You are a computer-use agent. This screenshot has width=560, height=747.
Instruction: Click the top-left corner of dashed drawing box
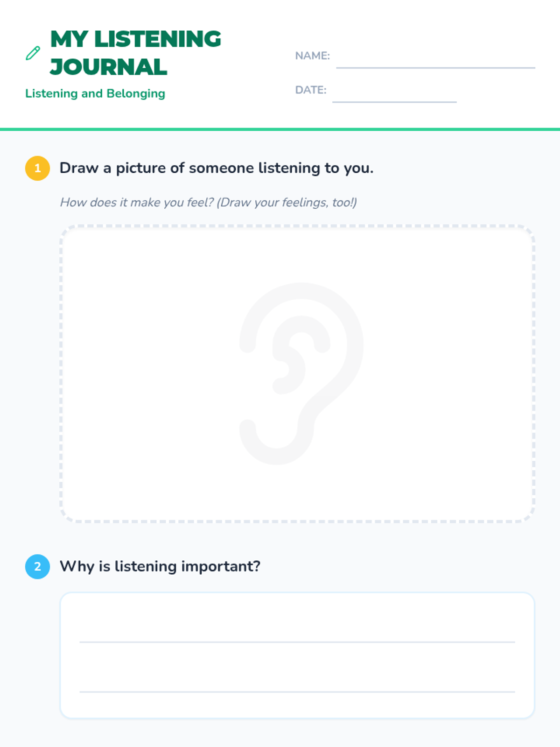point(66,232)
